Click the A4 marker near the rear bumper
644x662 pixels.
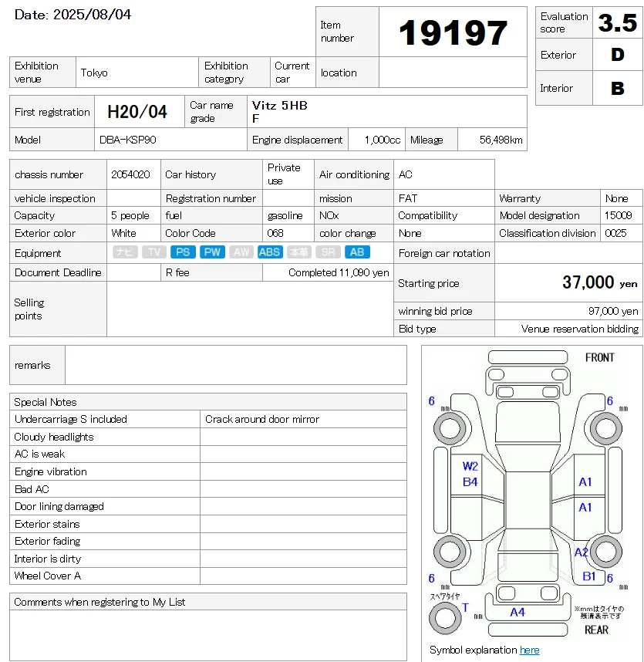click(518, 613)
